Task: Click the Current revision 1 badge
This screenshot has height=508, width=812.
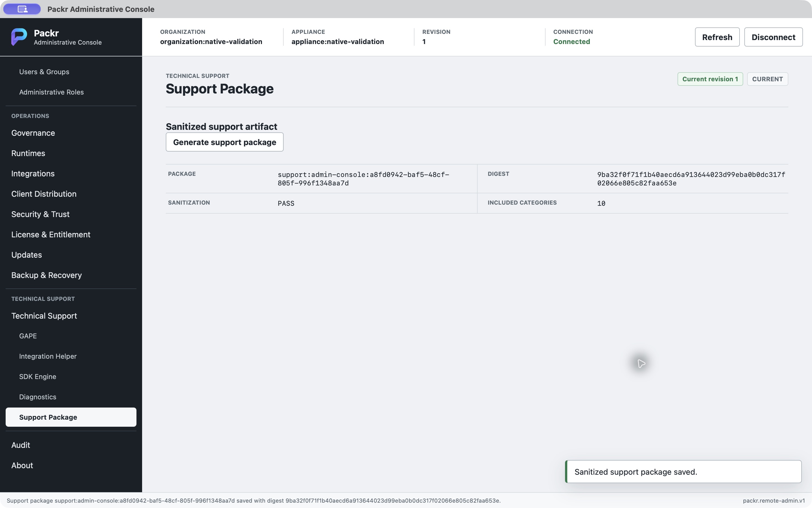Action: coord(710,79)
